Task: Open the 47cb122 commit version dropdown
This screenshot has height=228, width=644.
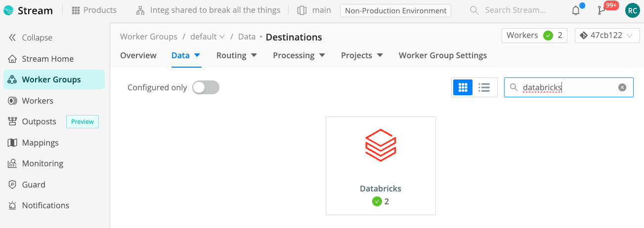Action: click(x=607, y=36)
